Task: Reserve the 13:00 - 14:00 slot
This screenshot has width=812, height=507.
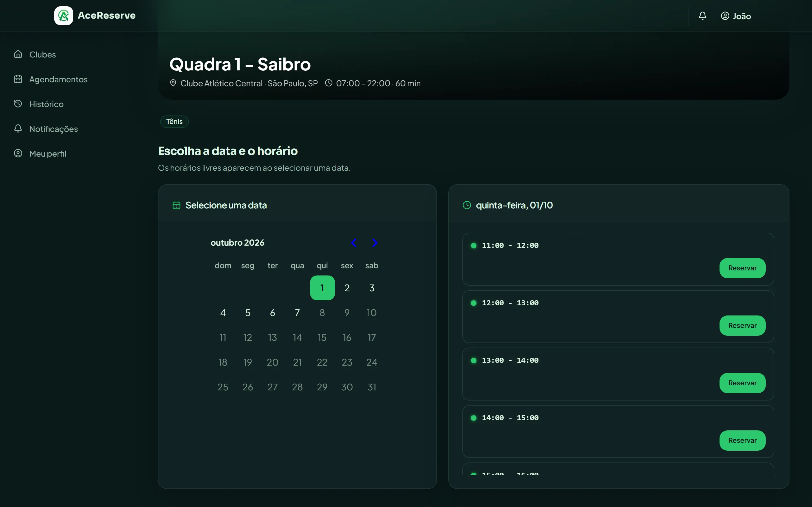Action: [742, 383]
